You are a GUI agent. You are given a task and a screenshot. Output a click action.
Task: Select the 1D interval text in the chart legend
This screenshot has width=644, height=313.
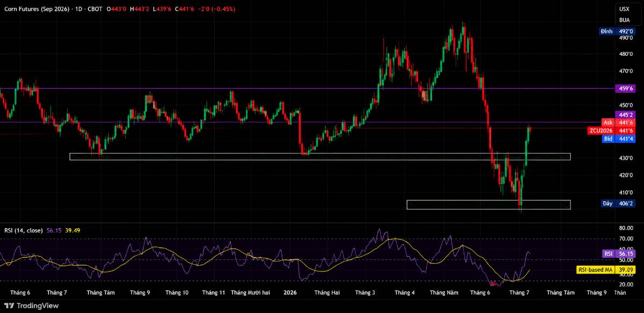click(78, 9)
